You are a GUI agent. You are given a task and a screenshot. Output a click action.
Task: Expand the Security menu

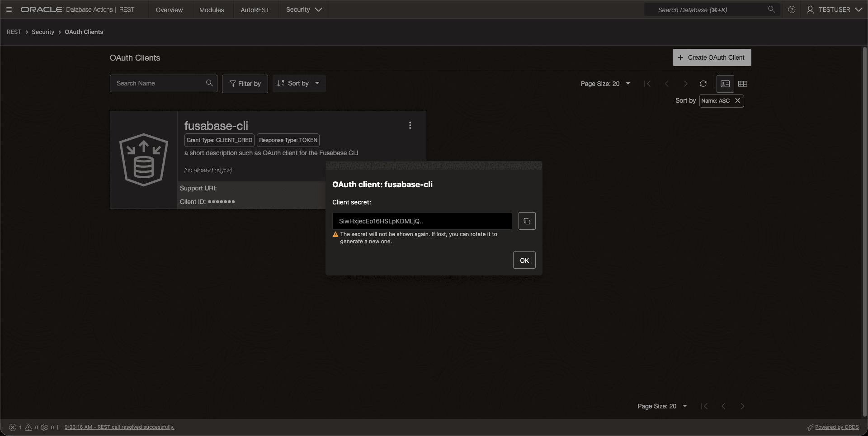[304, 9]
